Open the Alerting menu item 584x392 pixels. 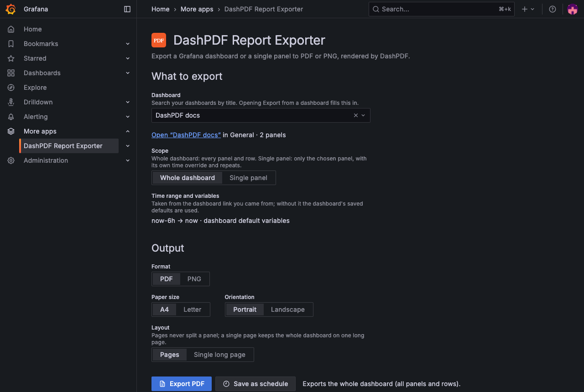36,117
